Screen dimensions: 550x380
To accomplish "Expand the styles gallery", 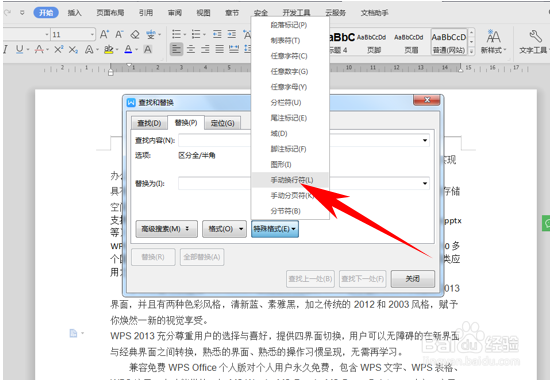I will [x=471, y=52].
